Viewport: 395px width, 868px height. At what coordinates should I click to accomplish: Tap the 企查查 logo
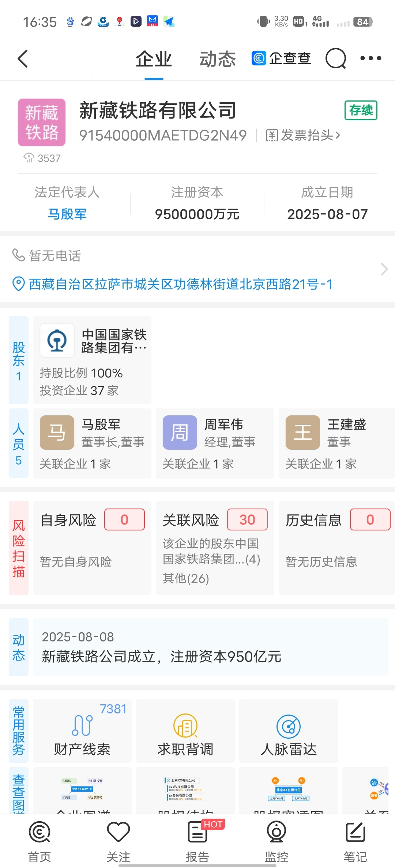281,58
